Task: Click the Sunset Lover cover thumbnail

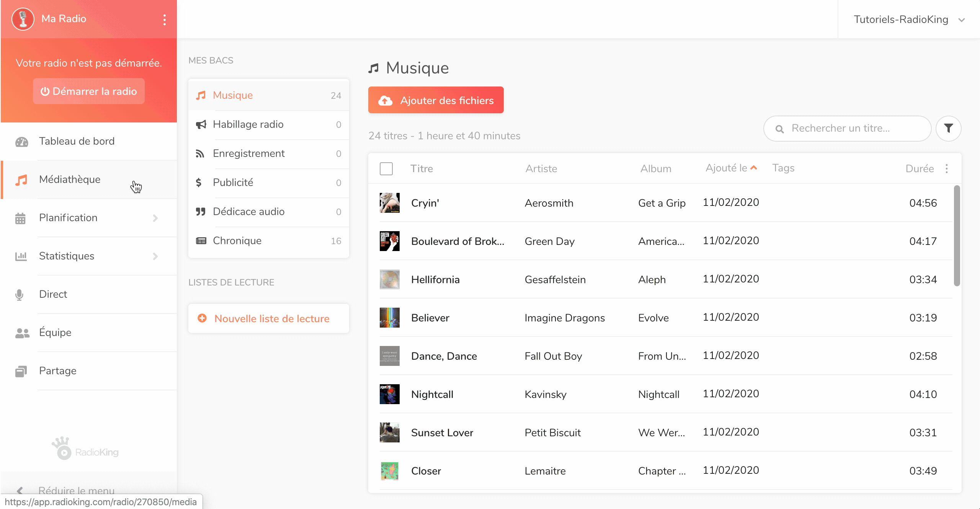Action: point(389,432)
